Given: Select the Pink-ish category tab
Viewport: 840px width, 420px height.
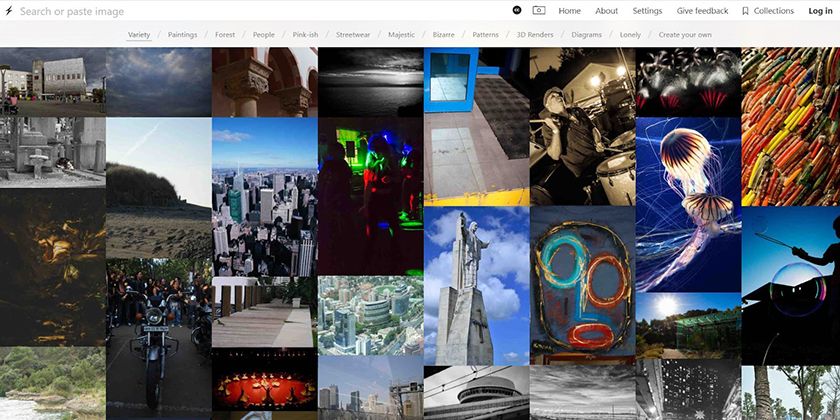Looking at the screenshot, I should pyautogui.click(x=305, y=34).
